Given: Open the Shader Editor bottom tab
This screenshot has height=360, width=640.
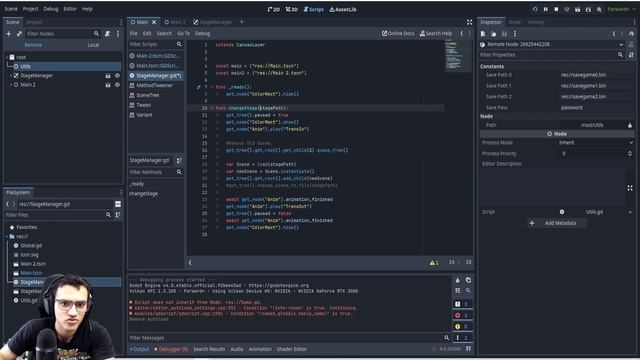Looking at the screenshot, I should tap(291, 349).
